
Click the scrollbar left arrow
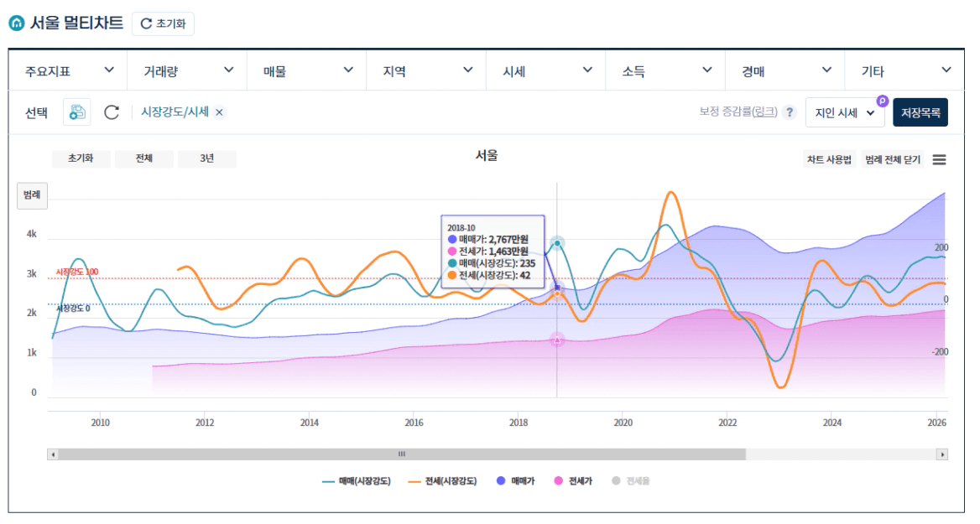point(53,454)
